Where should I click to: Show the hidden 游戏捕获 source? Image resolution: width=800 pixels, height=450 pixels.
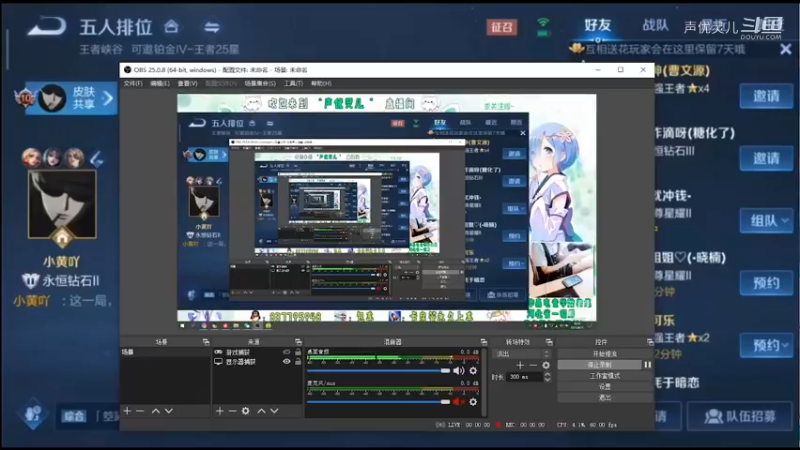click(286, 352)
